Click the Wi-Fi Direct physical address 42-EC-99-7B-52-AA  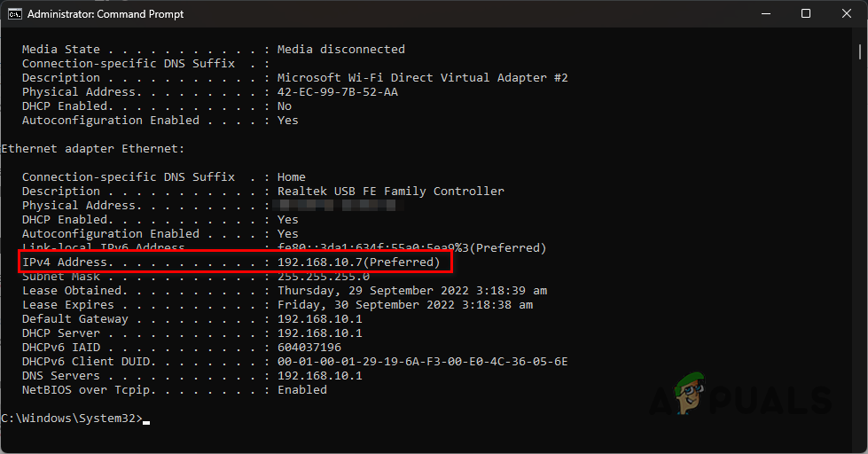[x=337, y=92]
